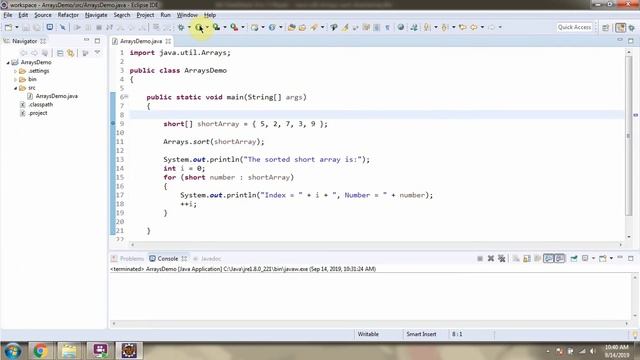Switch to the Javadoc tab

click(x=207, y=259)
